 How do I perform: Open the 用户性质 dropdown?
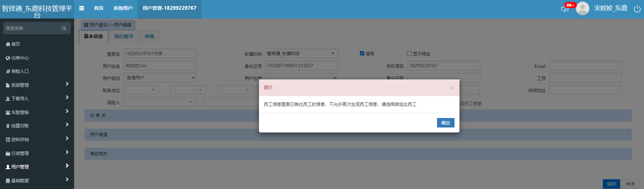[x=302, y=77]
